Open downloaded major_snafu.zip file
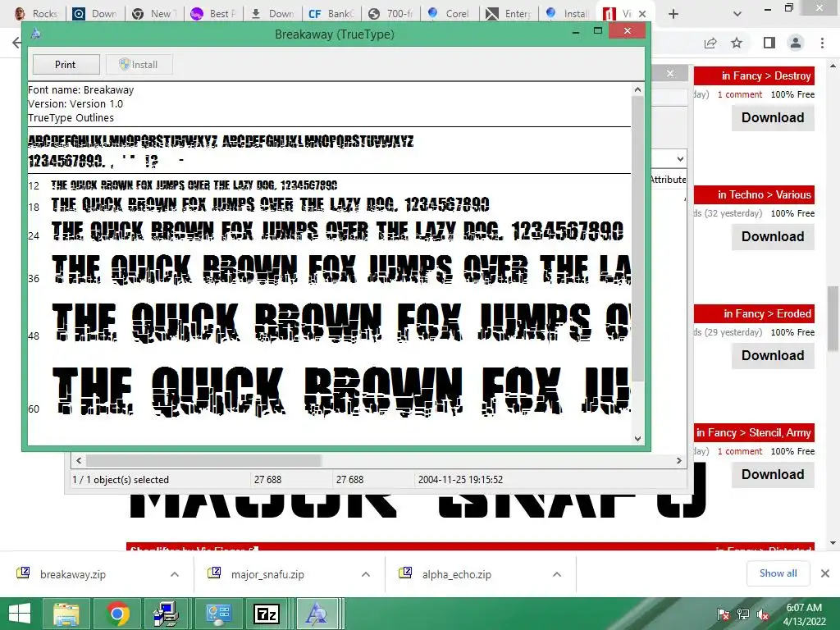Viewport: 840px width, 630px height. pos(267,574)
